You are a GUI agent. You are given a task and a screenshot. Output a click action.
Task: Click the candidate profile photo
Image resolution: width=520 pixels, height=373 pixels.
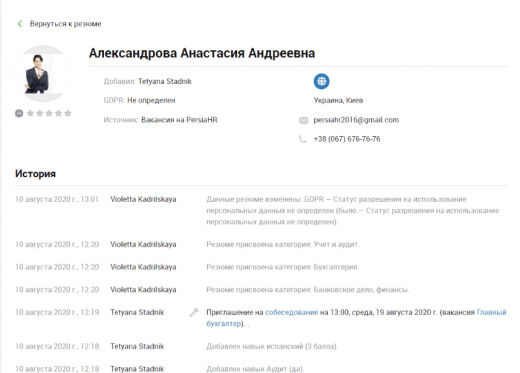click(x=43, y=74)
